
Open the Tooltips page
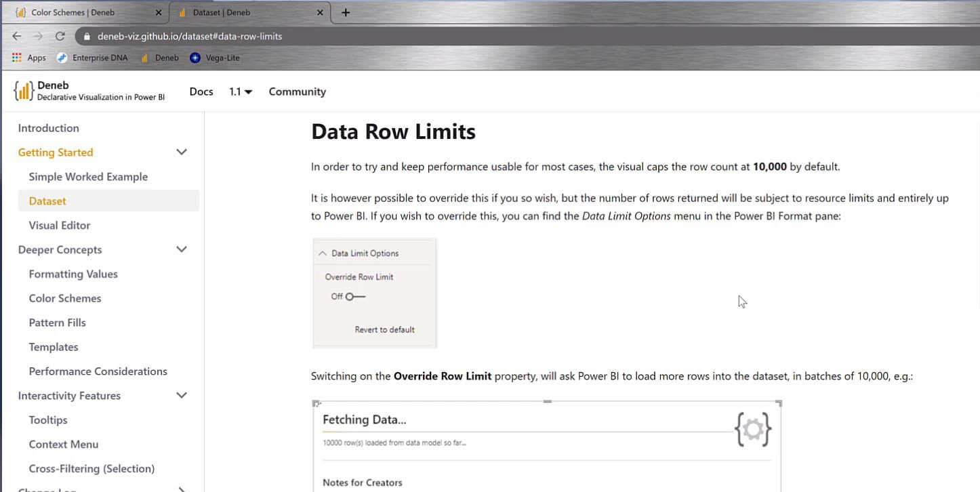click(48, 420)
